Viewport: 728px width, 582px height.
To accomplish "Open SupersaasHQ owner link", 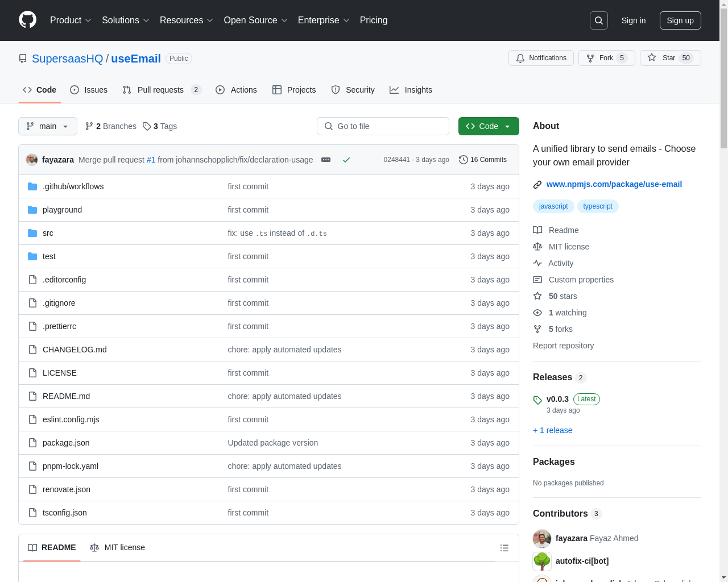I will point(67,59).
